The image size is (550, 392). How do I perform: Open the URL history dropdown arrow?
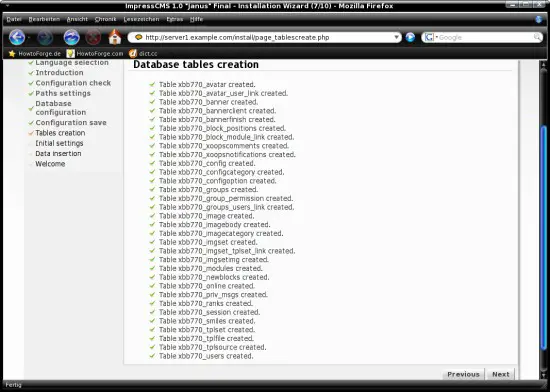pos(396,37)
